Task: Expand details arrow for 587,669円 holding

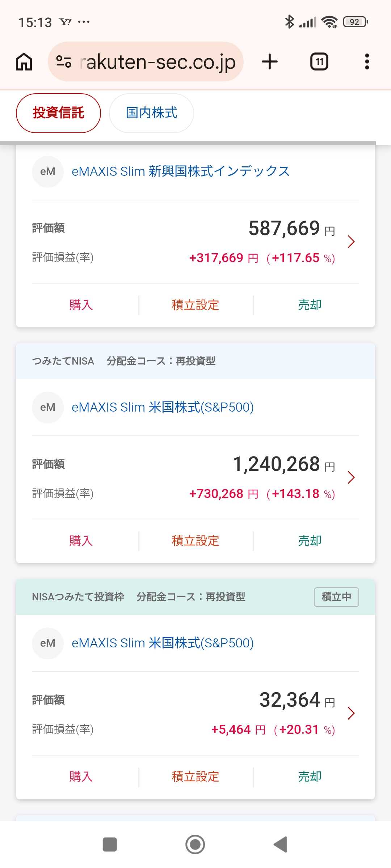Action: pos(351,242)
